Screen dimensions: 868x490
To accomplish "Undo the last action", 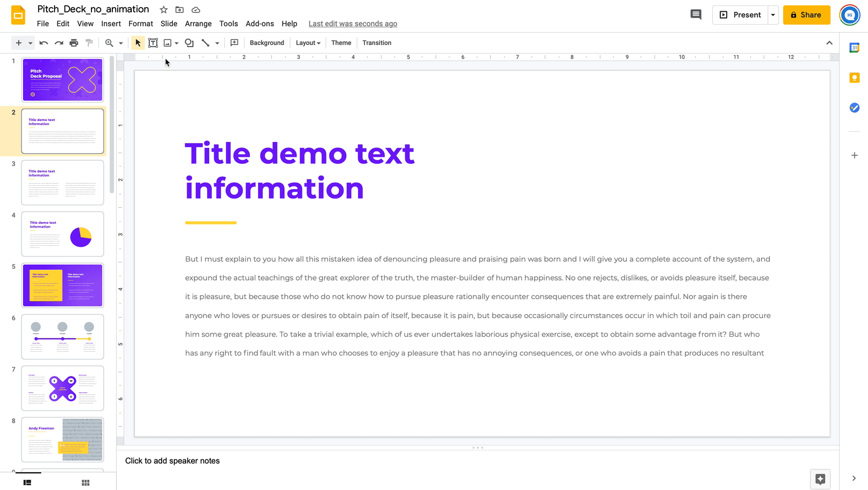I will coord(44,43).
